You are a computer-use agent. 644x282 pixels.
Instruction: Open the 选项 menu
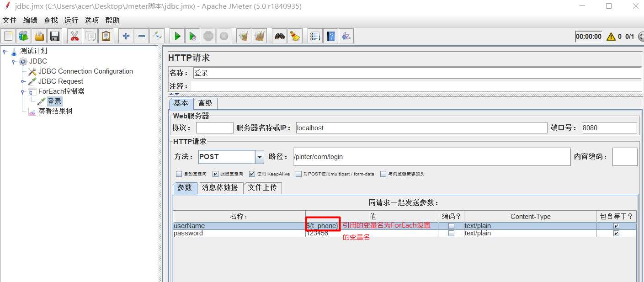pos(92,20)
